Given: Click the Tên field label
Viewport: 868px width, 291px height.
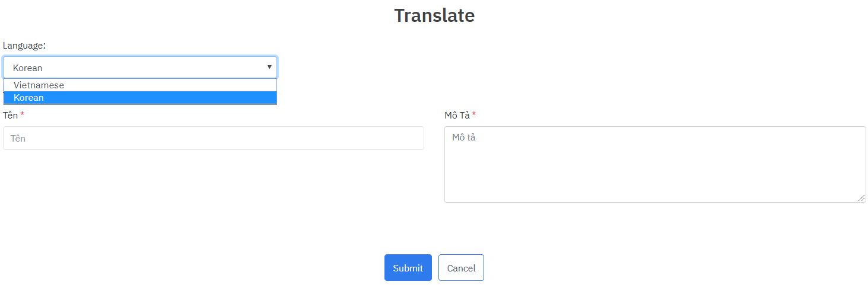Looking at the screenshot, I should point(11,115).
